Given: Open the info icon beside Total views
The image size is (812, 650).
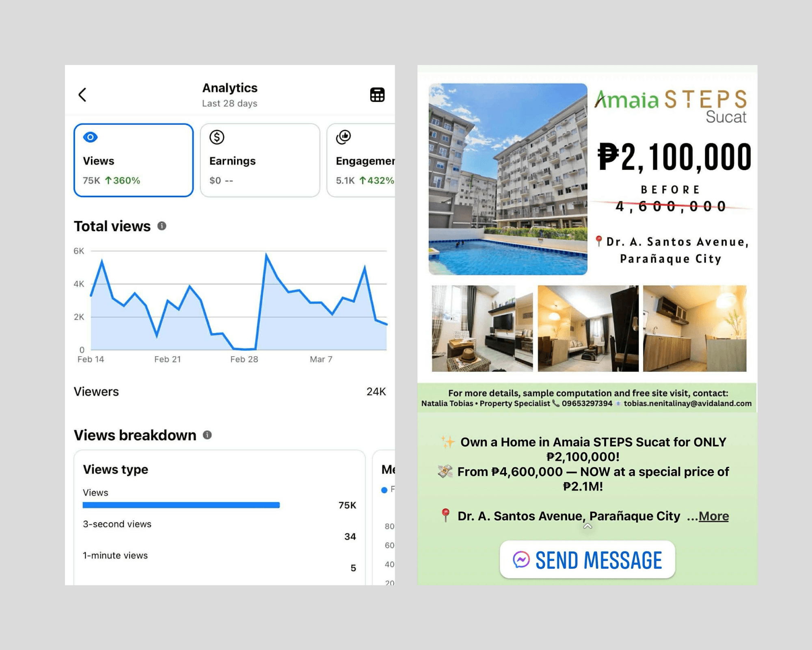Looking at the screenshot, I should click(x=162, y=226).
